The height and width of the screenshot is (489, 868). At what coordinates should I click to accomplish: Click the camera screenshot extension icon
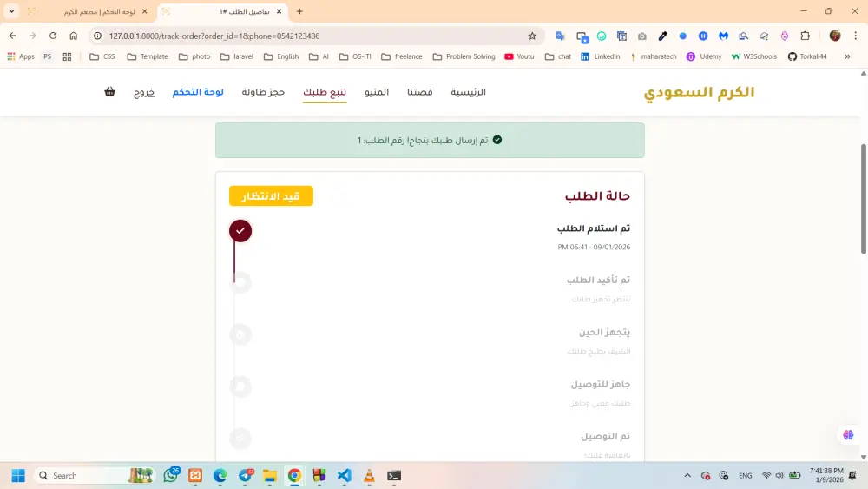click(x=642, y=36)
